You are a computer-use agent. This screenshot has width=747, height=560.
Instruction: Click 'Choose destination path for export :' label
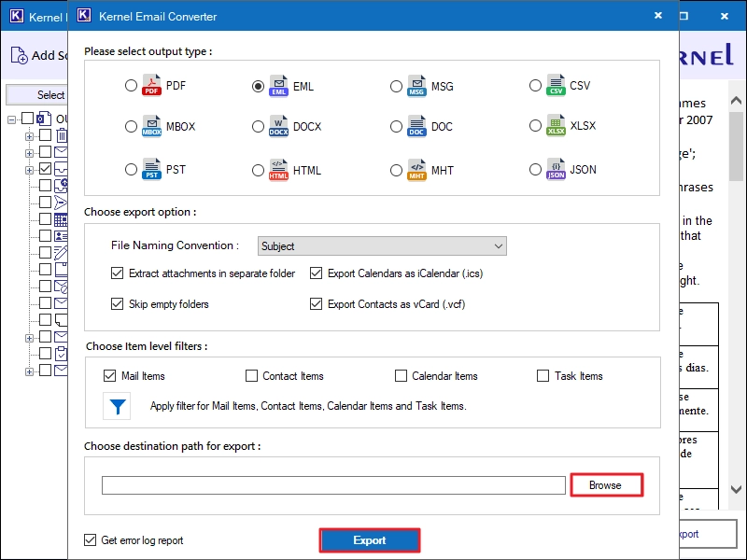point(173,446)
